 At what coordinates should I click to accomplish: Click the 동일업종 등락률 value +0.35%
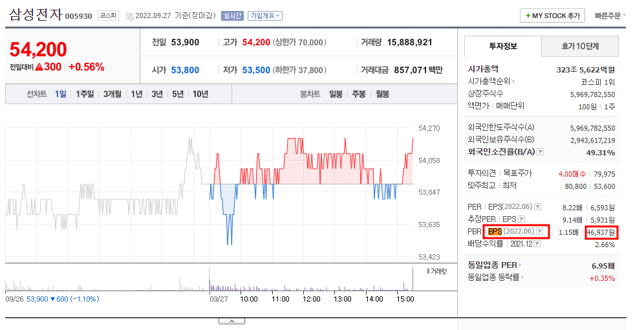(x=602, y=278)
